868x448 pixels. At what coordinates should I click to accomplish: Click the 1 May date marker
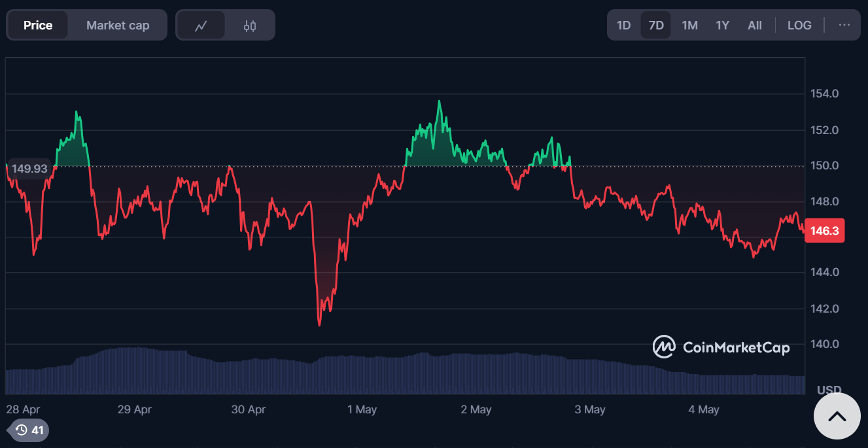[362, 409]
